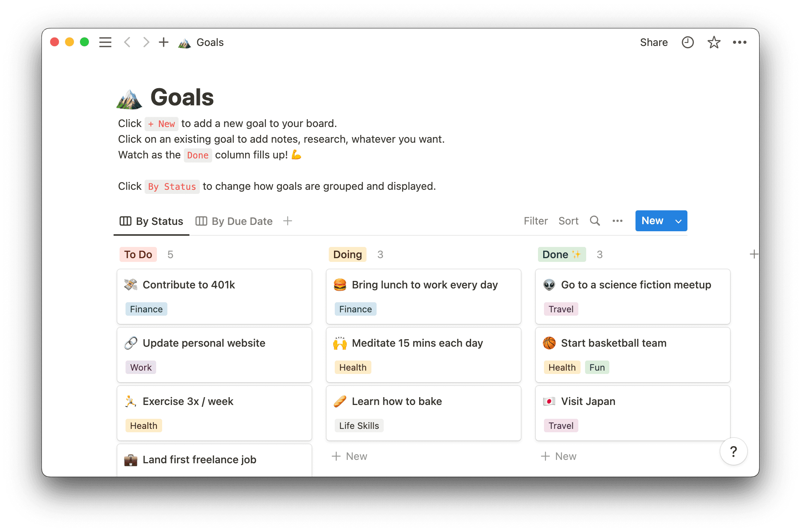The image size is (801, 532).
Task: Favorite this page by clicking the star
Action: point(714,42)
